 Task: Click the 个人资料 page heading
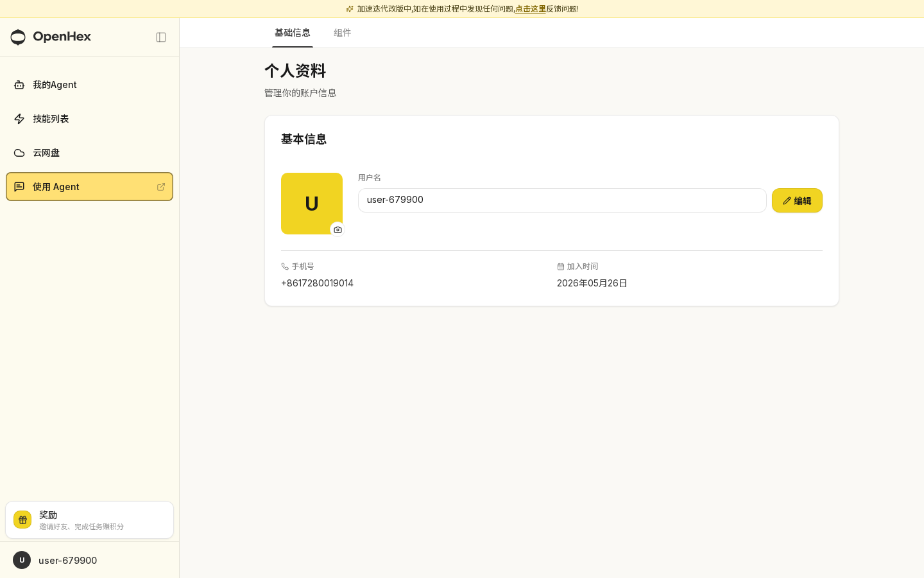pyautogui.click(x=295, y=71)
